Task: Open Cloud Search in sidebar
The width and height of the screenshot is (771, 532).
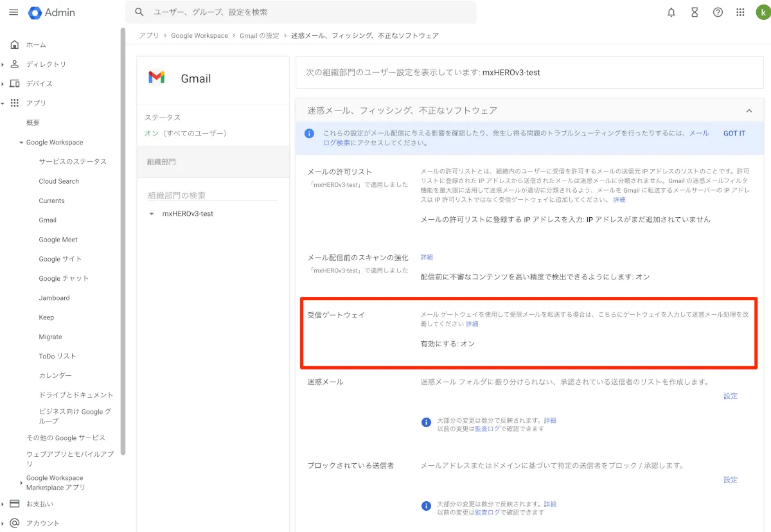Action: tap(58, 181)
